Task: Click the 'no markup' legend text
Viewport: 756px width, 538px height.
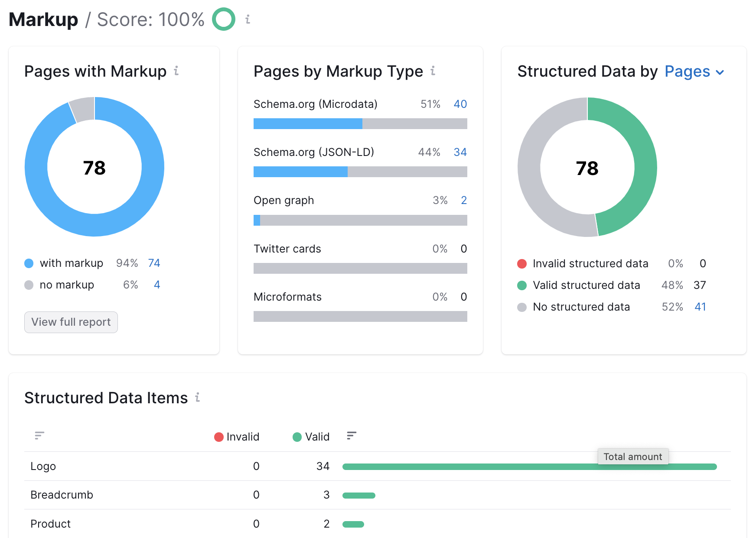Action: point(67,285)
